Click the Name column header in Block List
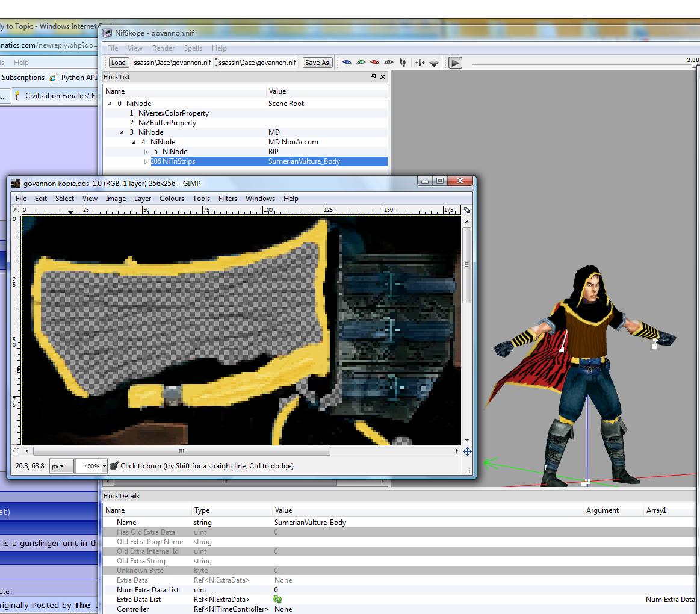Image resolution: width=700 pixels, height=614 pixels. (x=115, y=91)
